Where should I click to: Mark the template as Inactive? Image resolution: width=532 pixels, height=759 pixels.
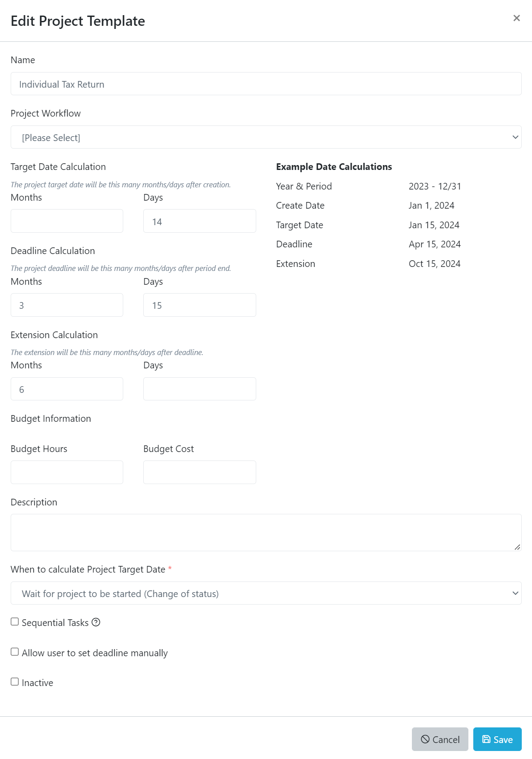coord(14,681)
